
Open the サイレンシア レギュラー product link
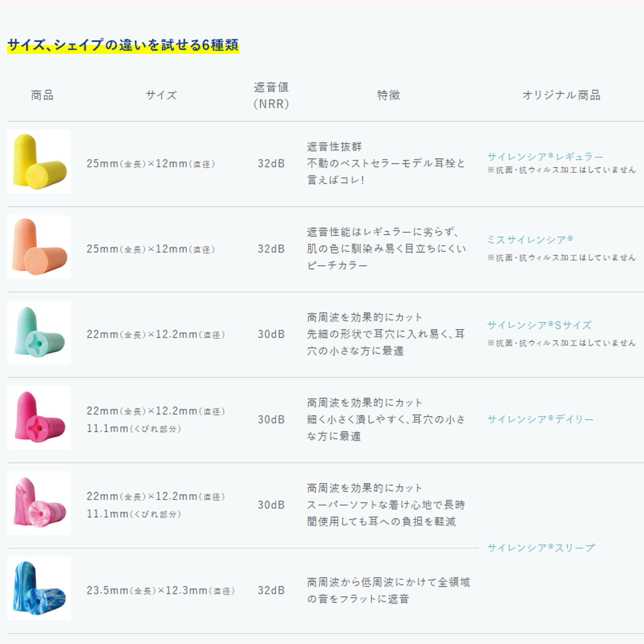[545, 156]
